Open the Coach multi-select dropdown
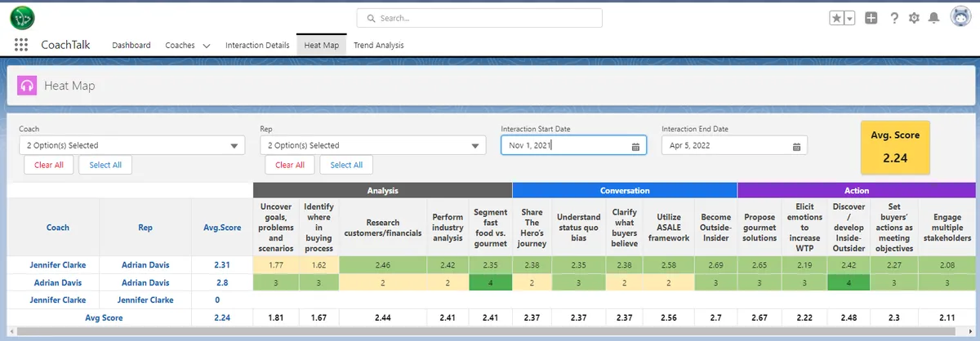 [131, 145]
